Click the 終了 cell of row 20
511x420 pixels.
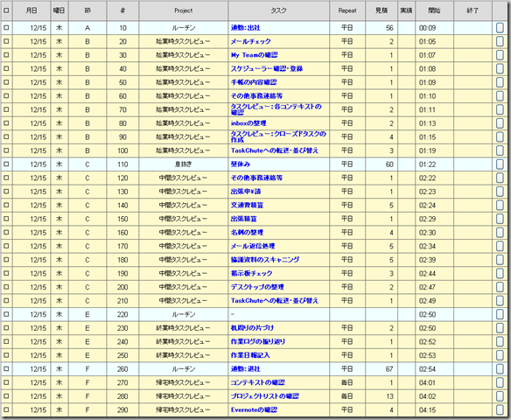point(472,42)
